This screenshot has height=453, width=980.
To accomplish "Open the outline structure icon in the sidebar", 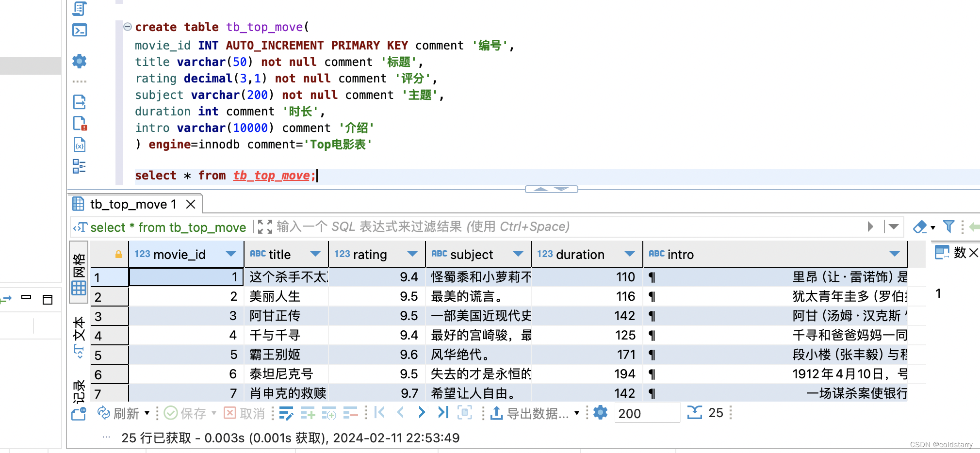I will coord(80,166).
